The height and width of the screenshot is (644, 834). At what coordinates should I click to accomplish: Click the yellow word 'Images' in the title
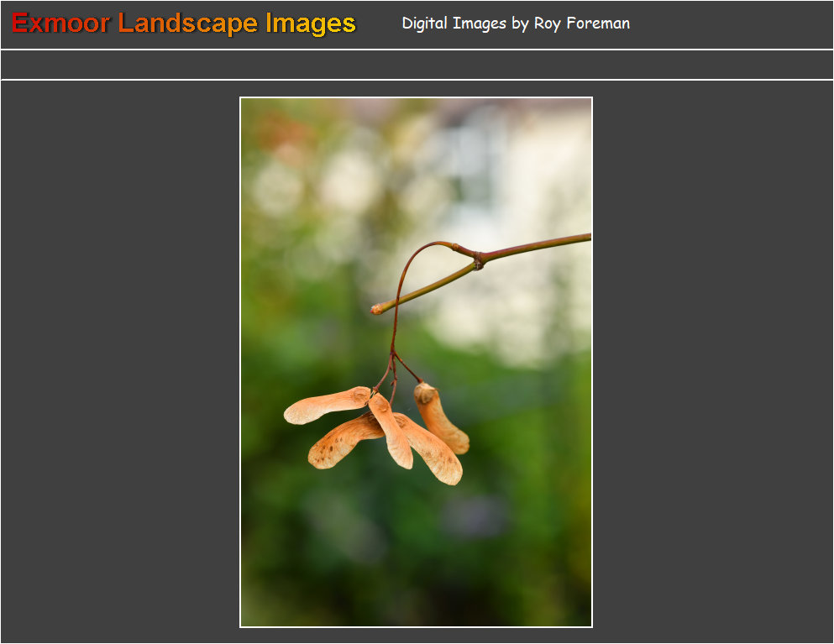(x=311, y=24)
